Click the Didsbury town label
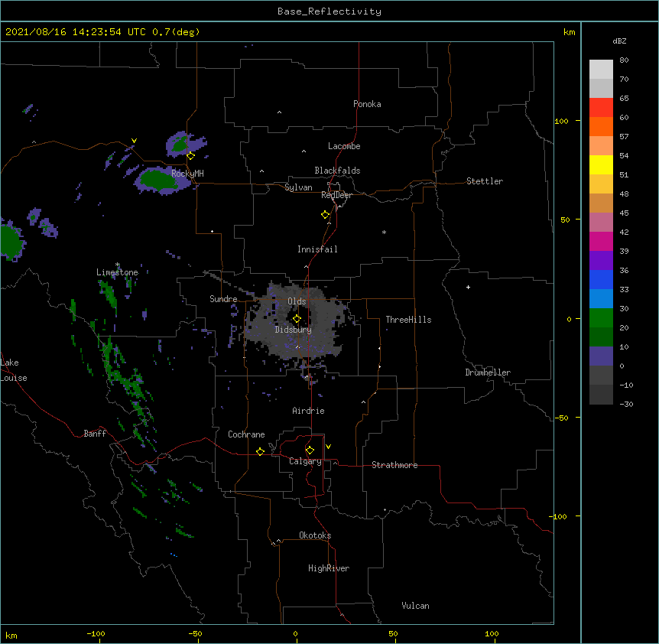 point(294,330)
